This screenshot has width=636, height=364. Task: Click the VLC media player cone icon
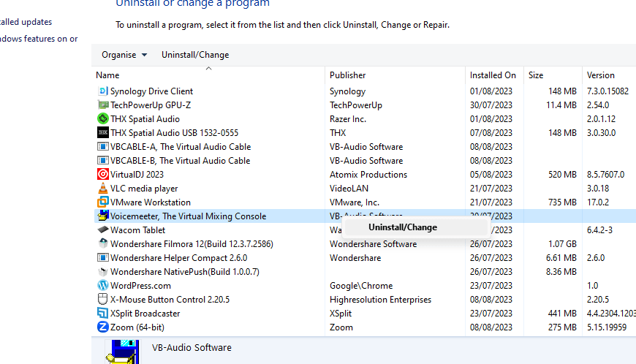click(x=103, y=188)
